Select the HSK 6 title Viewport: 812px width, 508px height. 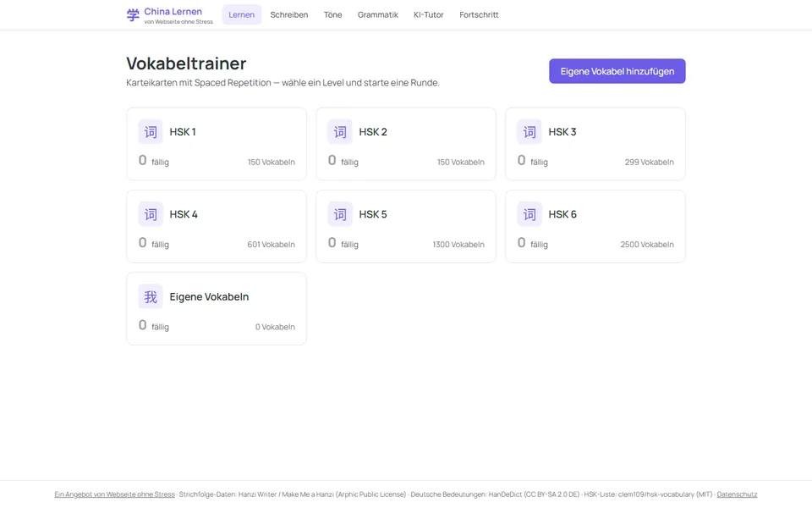coord(562,214)
